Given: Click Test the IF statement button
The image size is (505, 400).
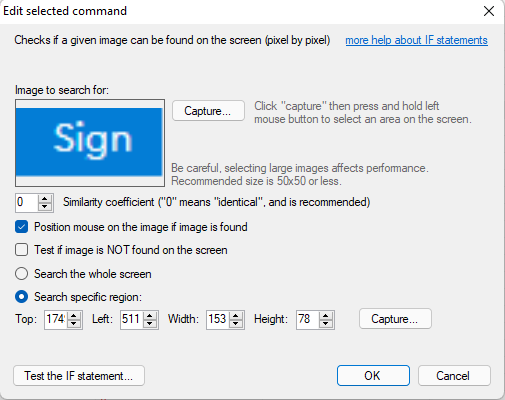Looking at the screenshot, I should point(79,376).
